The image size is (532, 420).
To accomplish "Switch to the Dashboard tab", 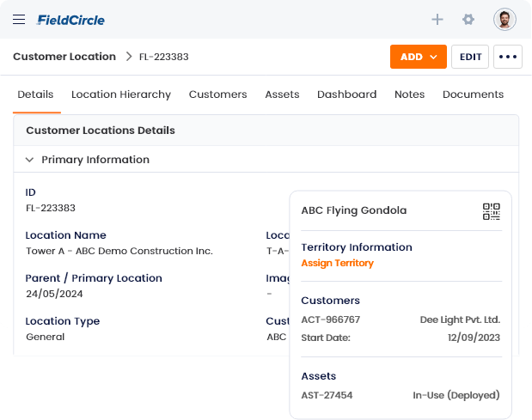I will pos(346,94).
